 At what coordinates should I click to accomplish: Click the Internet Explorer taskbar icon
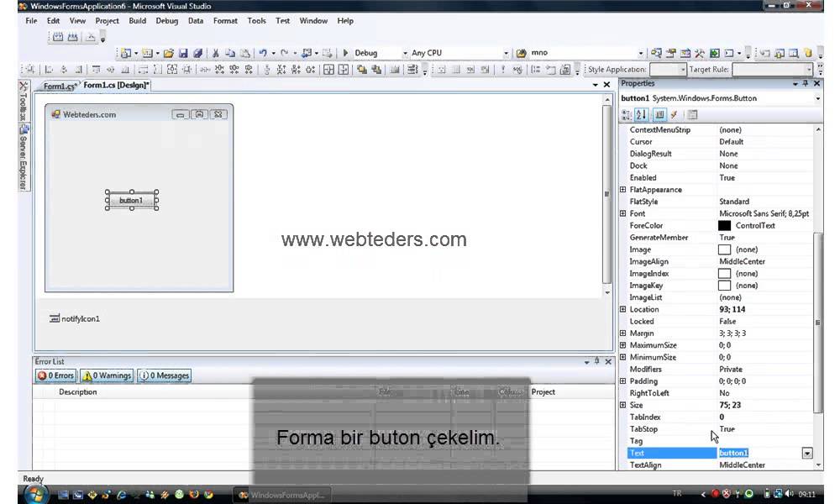click(x=122, y=495)
